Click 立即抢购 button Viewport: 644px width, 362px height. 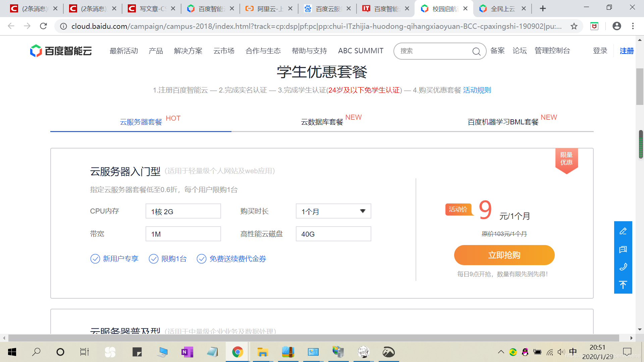504,255
